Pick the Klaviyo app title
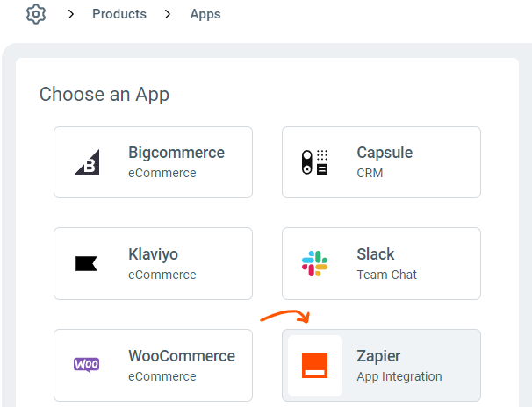The width and height of the screenshot is (532, 407). [153, 254]
